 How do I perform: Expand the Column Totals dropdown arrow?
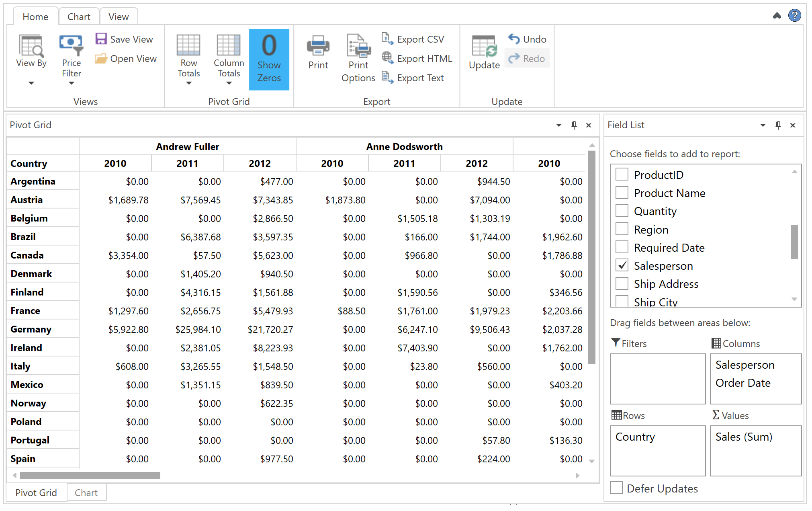(x=229, y=83)
